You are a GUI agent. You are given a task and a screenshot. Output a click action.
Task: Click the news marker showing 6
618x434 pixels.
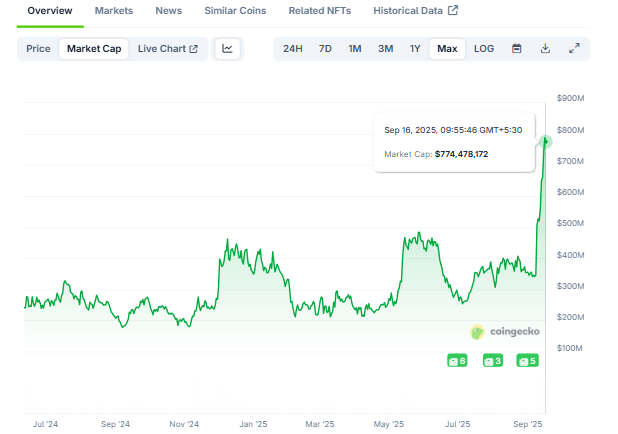[x=456, y=360]
